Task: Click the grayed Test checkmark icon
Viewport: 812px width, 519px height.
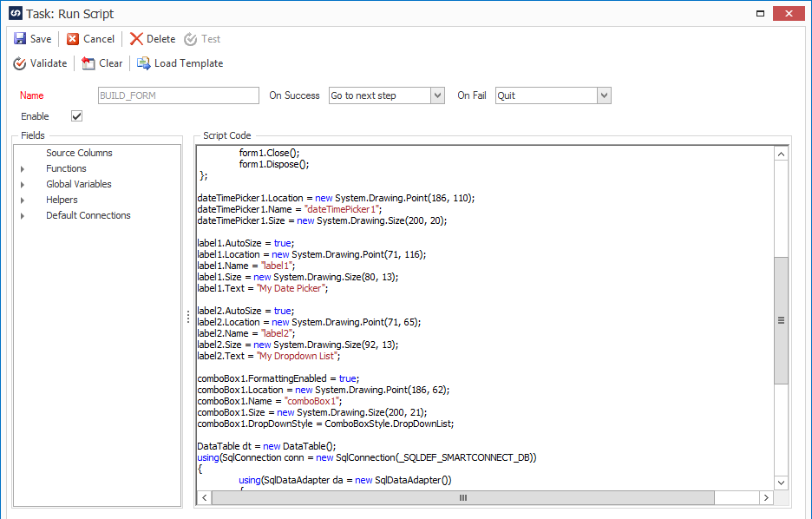Action: 191,39
